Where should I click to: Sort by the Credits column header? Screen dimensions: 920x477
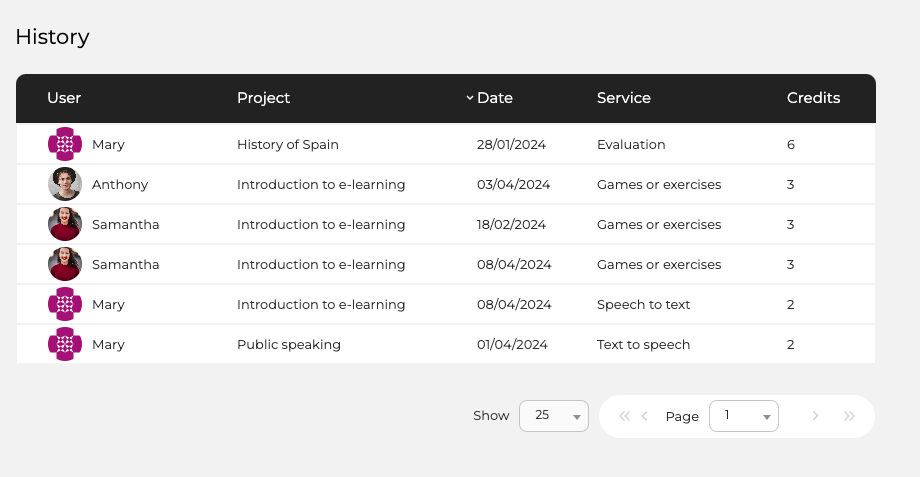(813, 98)
